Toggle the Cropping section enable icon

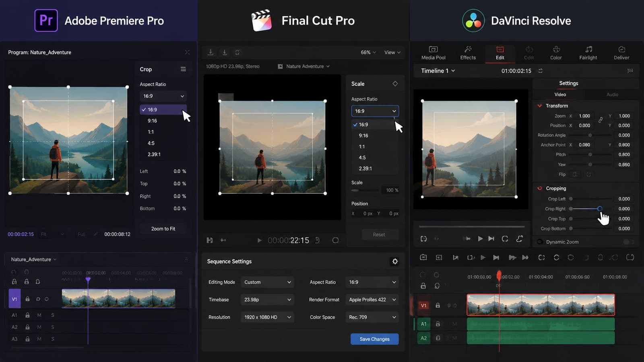540,188
